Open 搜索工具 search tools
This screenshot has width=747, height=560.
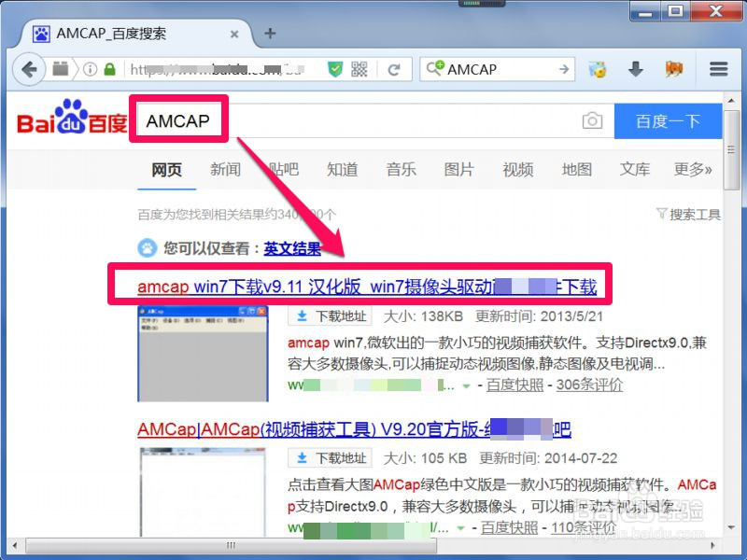[688, 215]
